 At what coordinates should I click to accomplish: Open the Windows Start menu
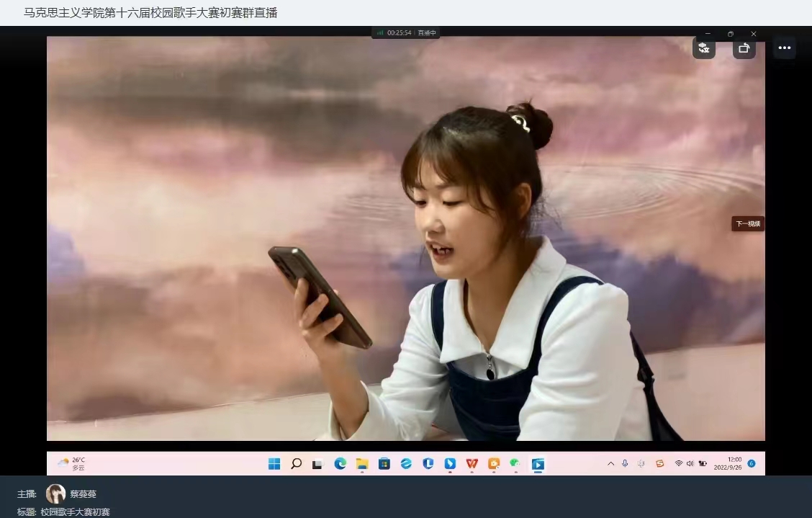pos(274,464)
